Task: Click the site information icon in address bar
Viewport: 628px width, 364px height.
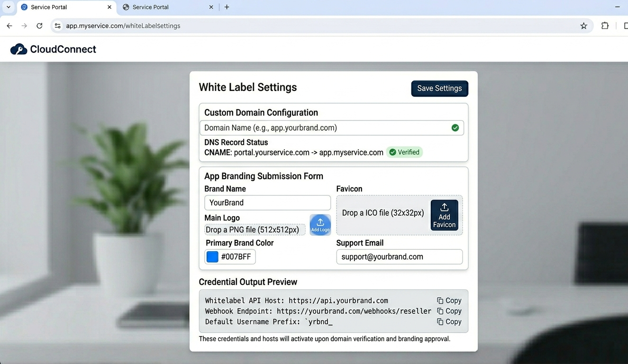Action: point(58,26)
